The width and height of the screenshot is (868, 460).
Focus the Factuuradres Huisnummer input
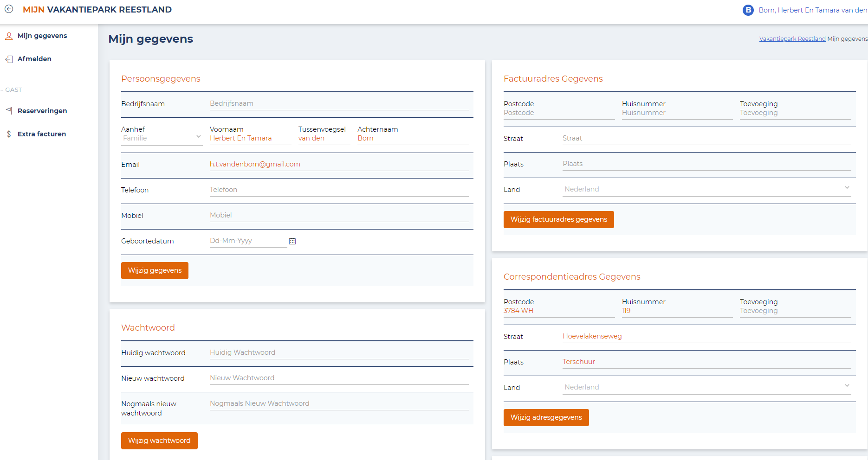[x=677, y=113]
